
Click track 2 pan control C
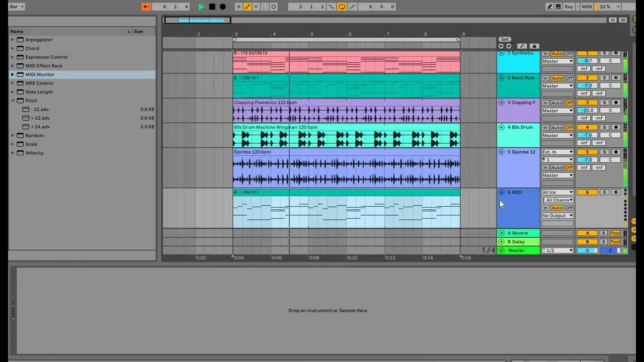click(610, 85)
